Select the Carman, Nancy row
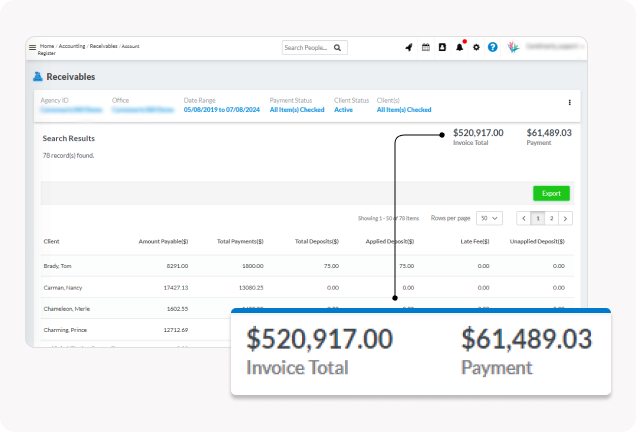636x432 pixels. [307, 288]
